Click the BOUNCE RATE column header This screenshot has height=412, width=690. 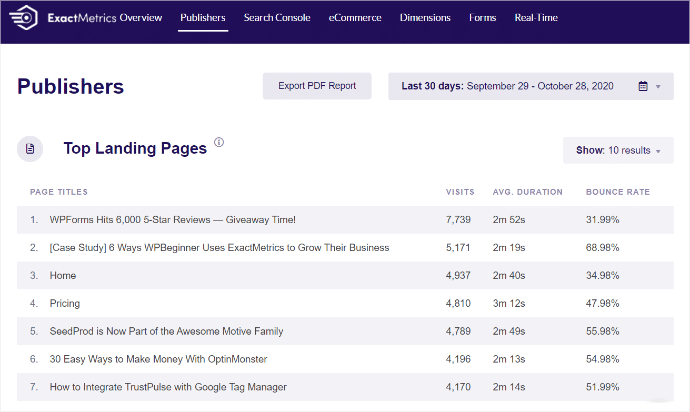tap(618, 192)
